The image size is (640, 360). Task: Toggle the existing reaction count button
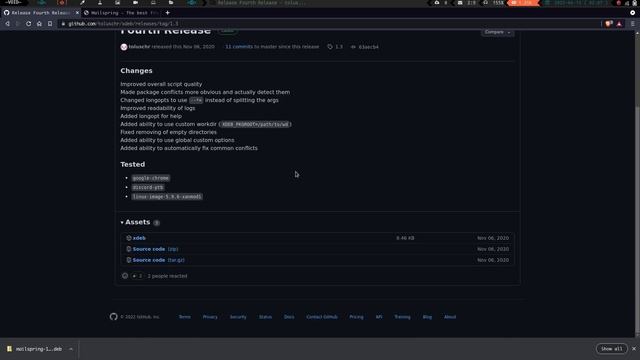pyautogui.click(x=137, y=276)
